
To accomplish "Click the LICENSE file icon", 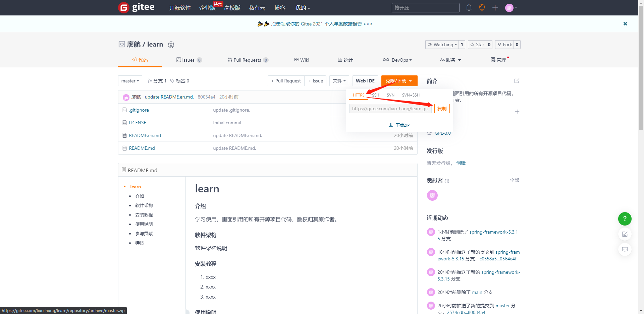I will tap(124, 123).
